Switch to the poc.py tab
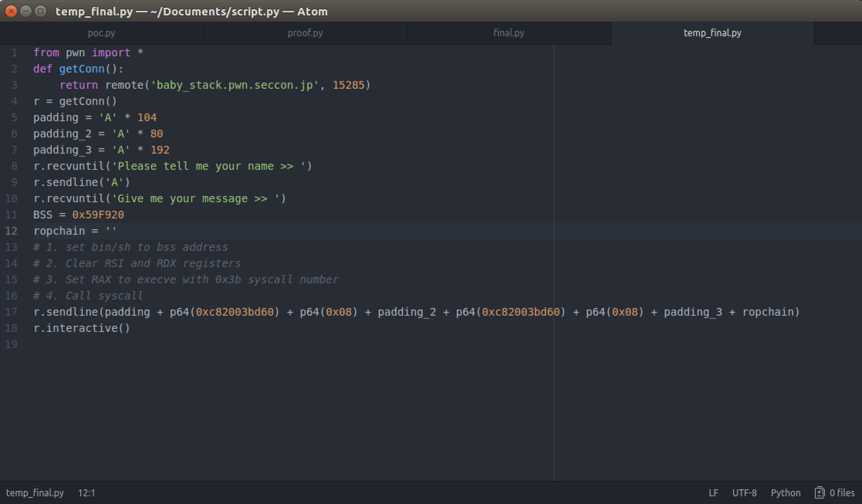862x504 pixels. 101,33
